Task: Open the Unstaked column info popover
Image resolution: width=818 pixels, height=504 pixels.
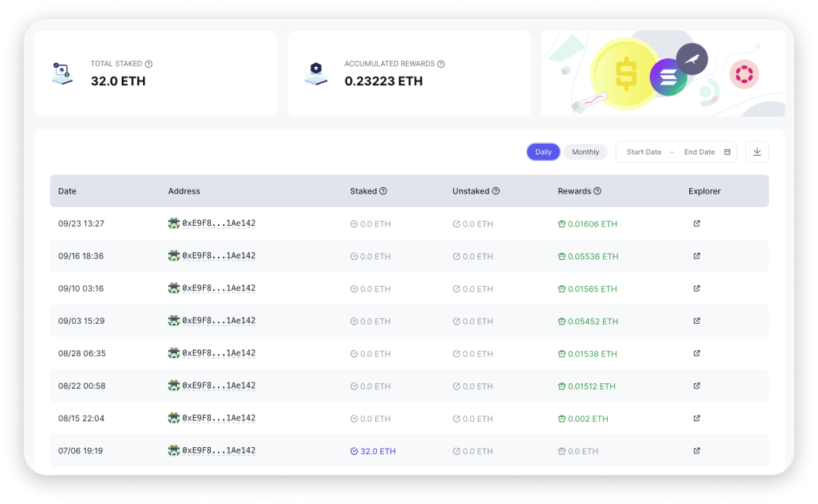Action: [x=496, y=191]
